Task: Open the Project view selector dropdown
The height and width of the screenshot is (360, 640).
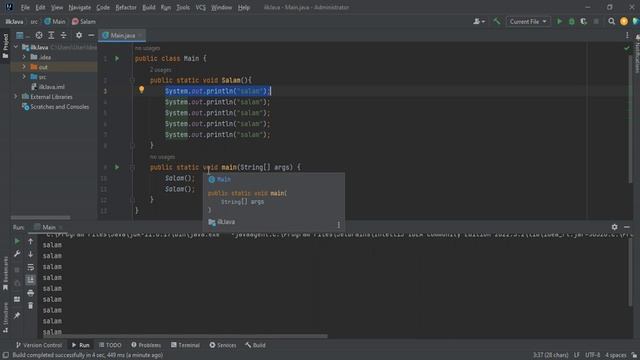Action: (22, 36)
